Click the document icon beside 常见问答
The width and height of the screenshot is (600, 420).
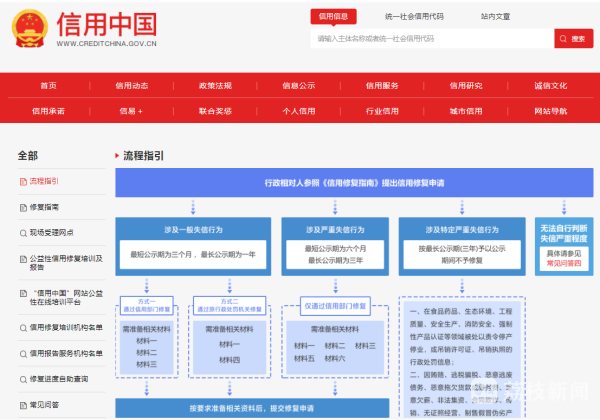[x=22, y=405]
